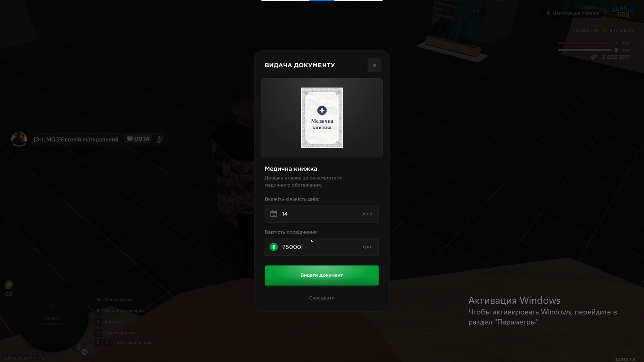
Task: Click the UGTA heart badge
Action: click(x=138, y=139)
